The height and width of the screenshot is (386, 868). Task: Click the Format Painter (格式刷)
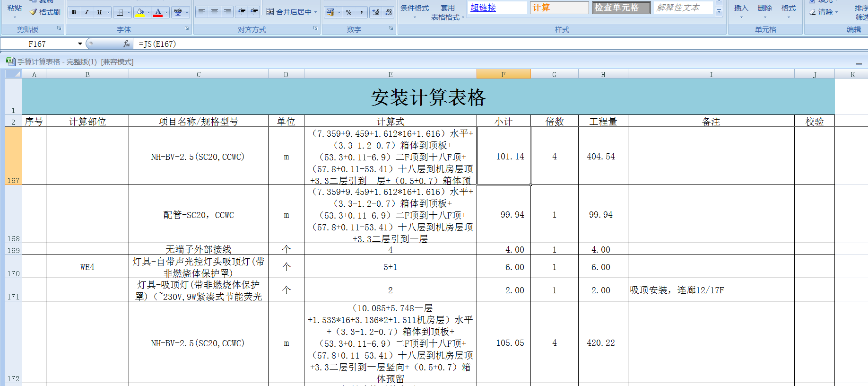pos(45,12)
